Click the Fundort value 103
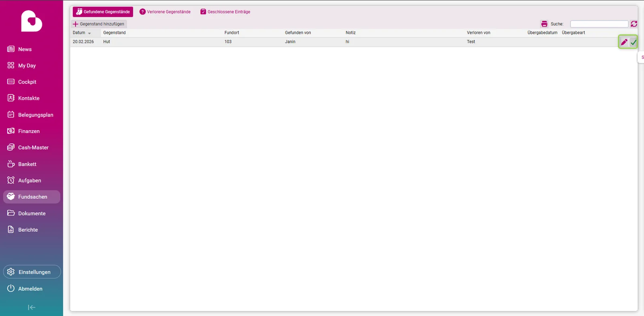 (228, 42)
